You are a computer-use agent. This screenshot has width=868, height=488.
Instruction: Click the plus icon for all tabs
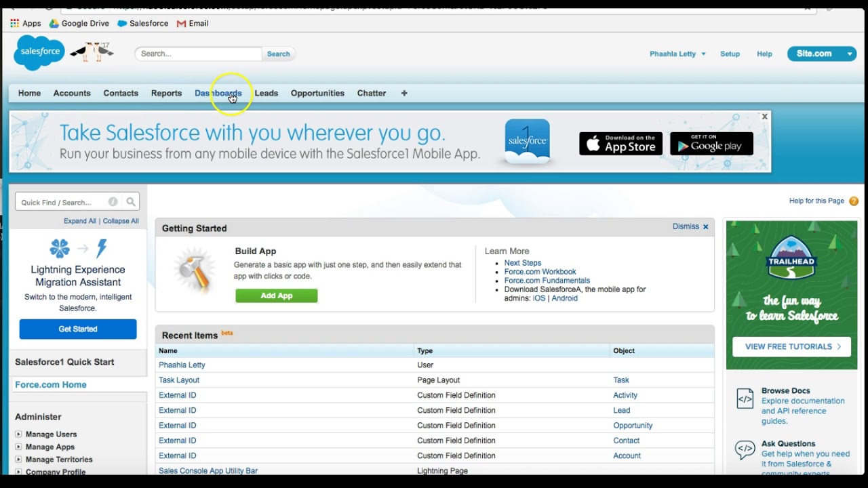click(x=404, y=93)
